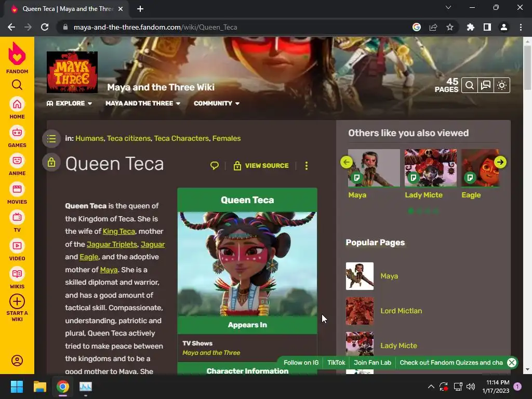This screenshot has height=399, width=532.
Task: Open the Anime section icon
Action: (x=17, y=161)
